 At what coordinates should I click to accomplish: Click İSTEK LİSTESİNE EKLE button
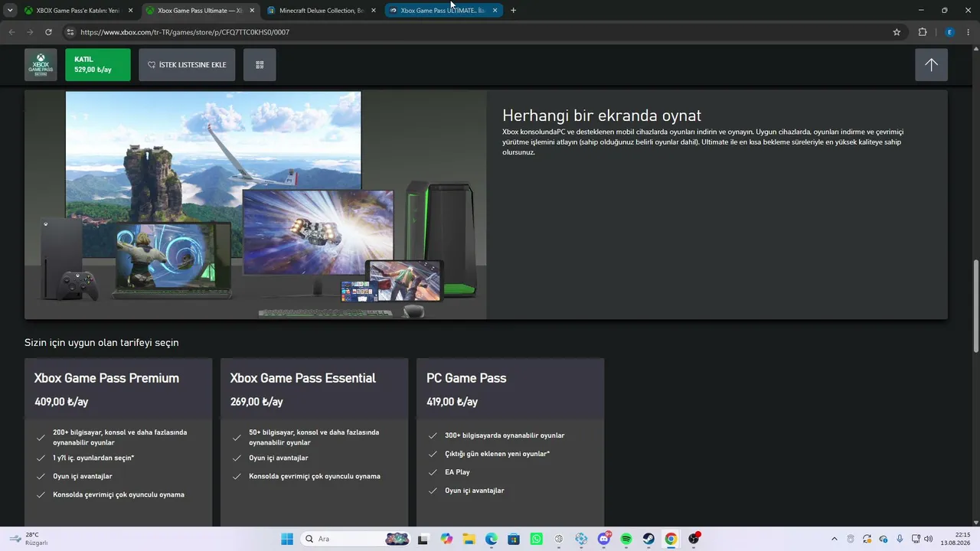(x=187, y=65)
